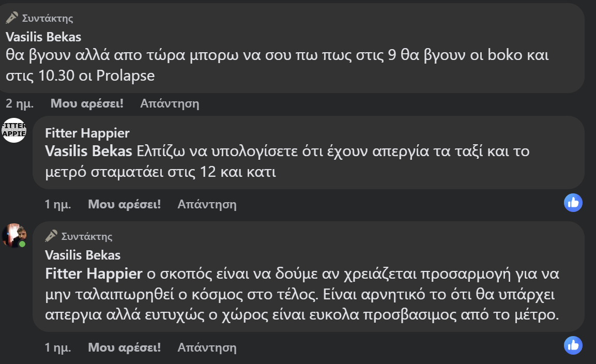Viewport: 596px width, 364px height.
Task: Open Vasilis Bekas's profile picture avatar
Action: (13, 235)
